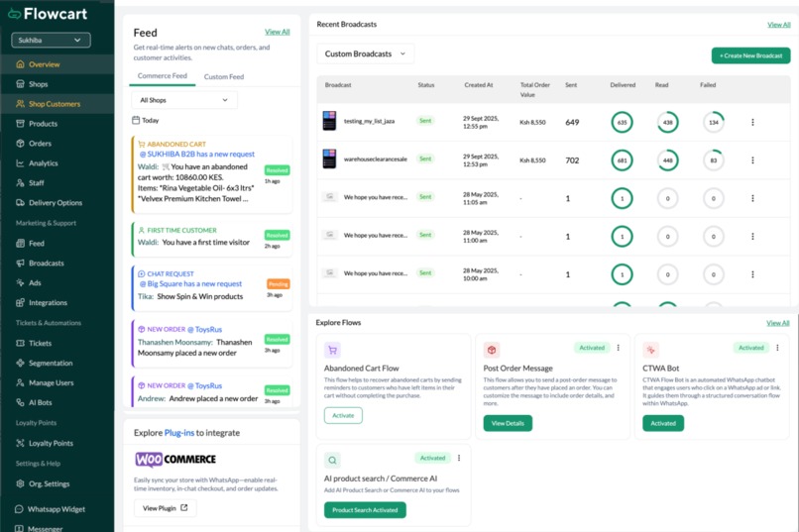Image resolution: width=799 pixels, height=532 pixels.
Task: Click the Flowcart logo
Action: [x=48, y=14]
